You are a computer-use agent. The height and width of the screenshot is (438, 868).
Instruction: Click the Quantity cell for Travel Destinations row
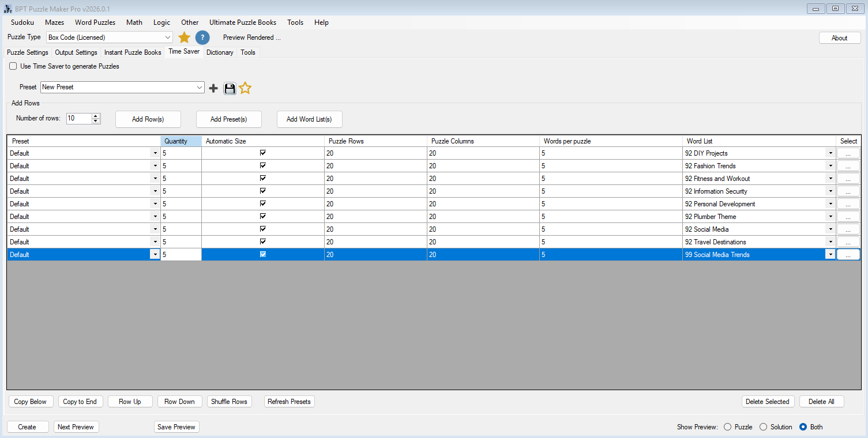tap(181, 242)
